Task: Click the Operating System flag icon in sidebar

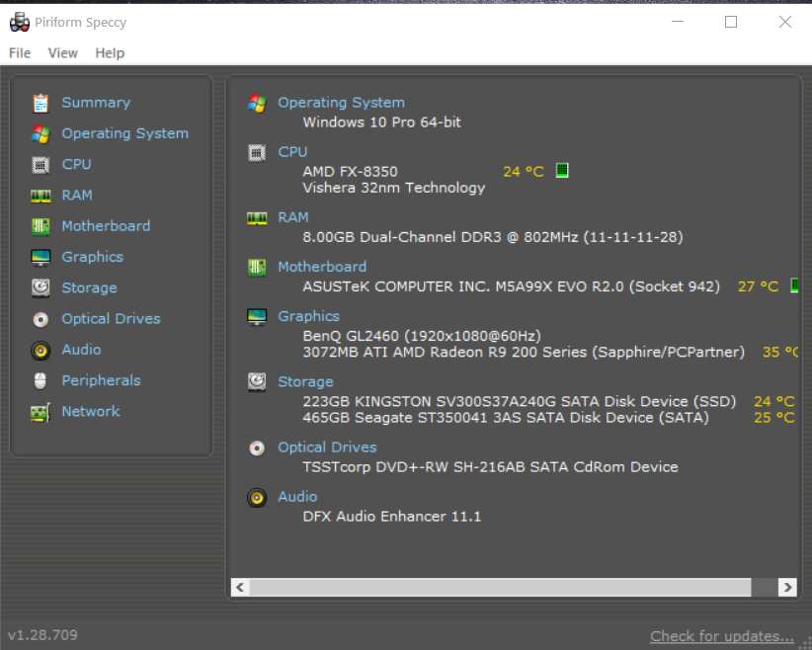Action: 41,134
